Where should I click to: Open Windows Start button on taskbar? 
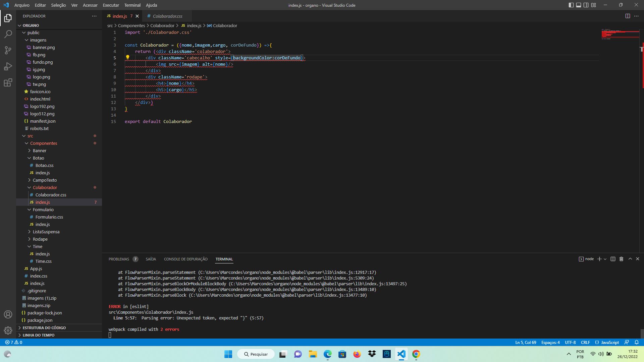(x=228, y=354)
